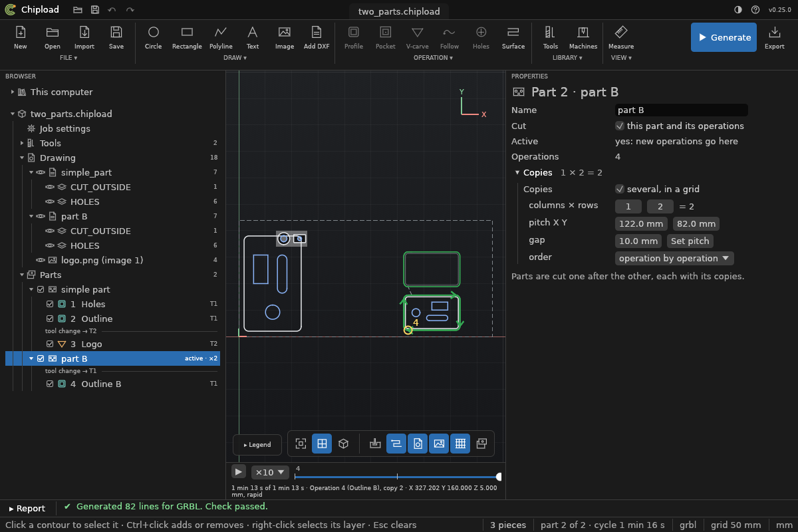Click the Chipload logo icon
This screenshot has height=532, width=798.
pyautogui.click(x=10, y=9)
